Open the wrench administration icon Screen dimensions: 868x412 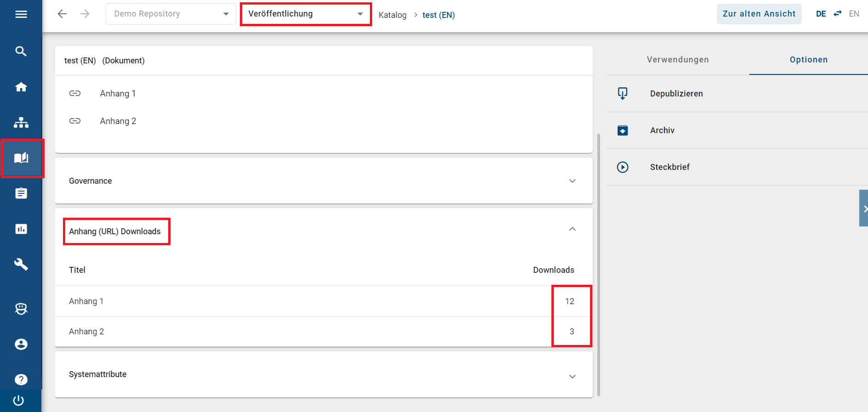21,264
